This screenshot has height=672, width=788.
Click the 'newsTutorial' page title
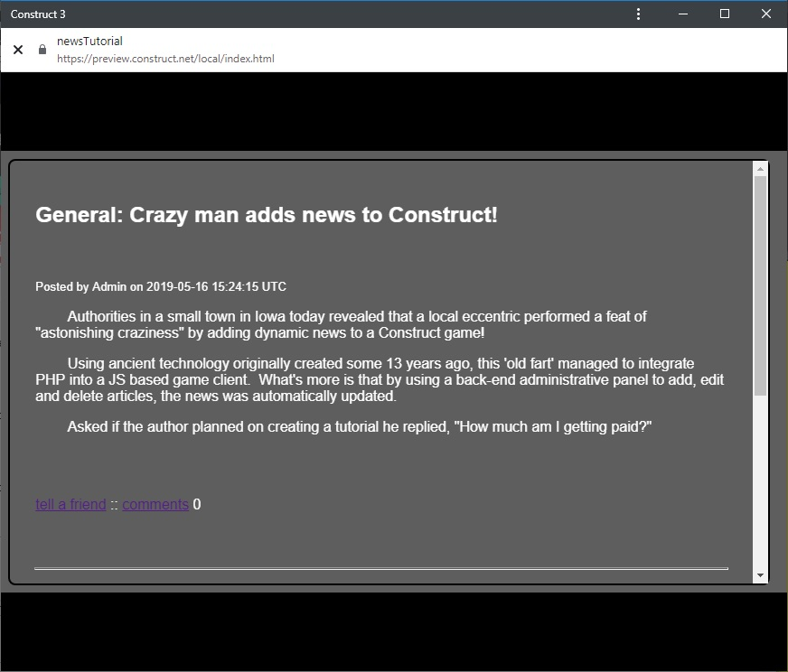point(89,42)
